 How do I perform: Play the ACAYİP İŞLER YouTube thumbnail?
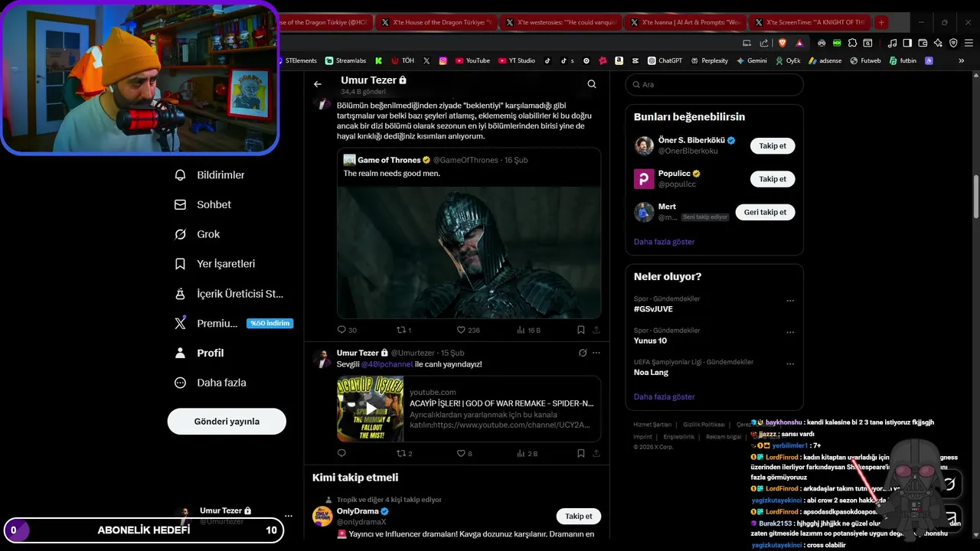(x=370, y=409)
